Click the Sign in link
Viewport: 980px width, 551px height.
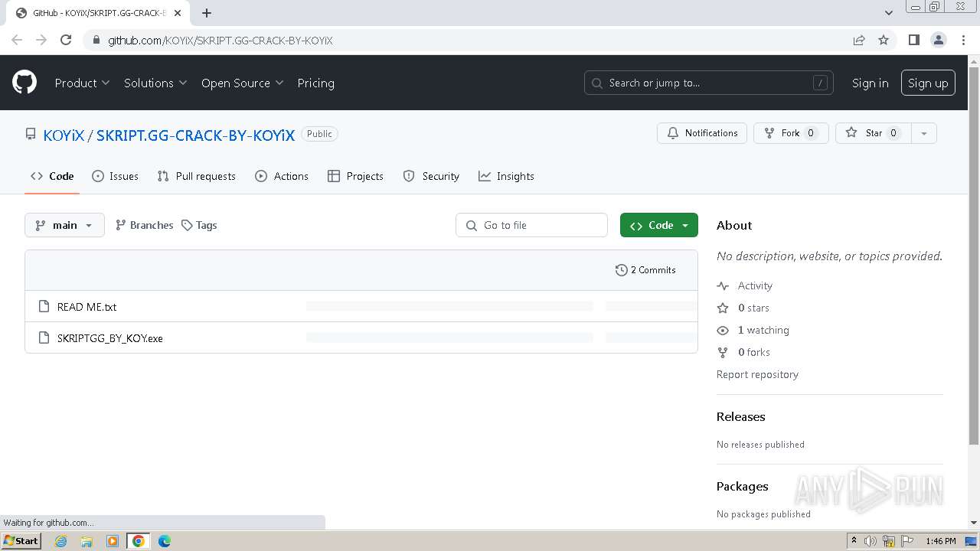[870, 83]
